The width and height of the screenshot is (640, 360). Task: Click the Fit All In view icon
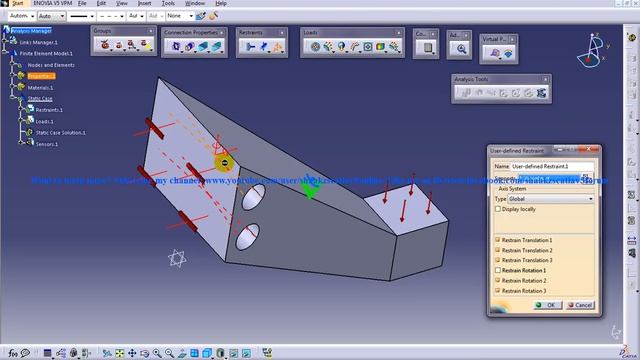click(x=120, y=353)
